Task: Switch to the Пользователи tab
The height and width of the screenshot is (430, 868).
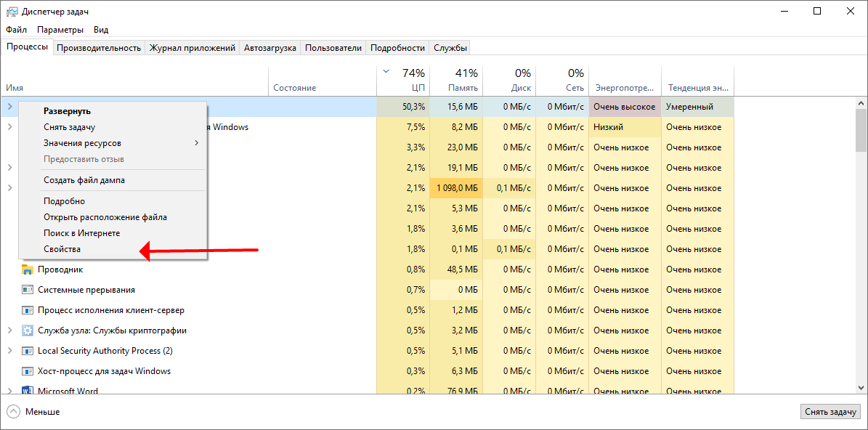Action: 333,48
